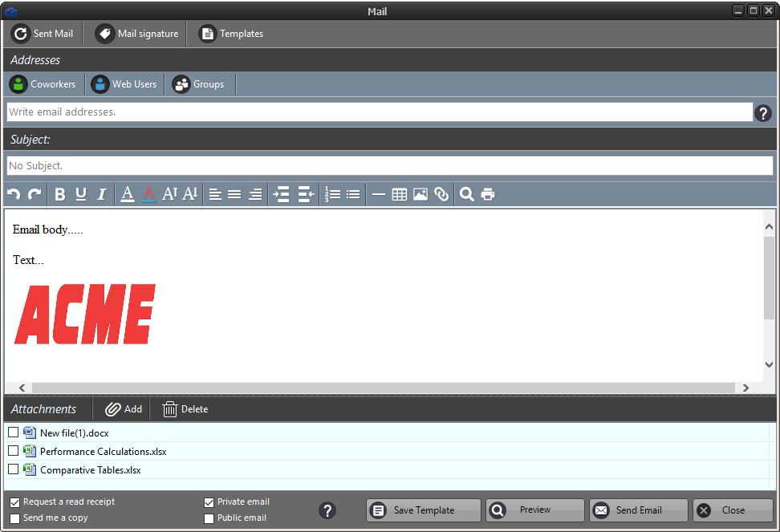Align text to the left
This screenshot has height=532, width=780.
215,194
